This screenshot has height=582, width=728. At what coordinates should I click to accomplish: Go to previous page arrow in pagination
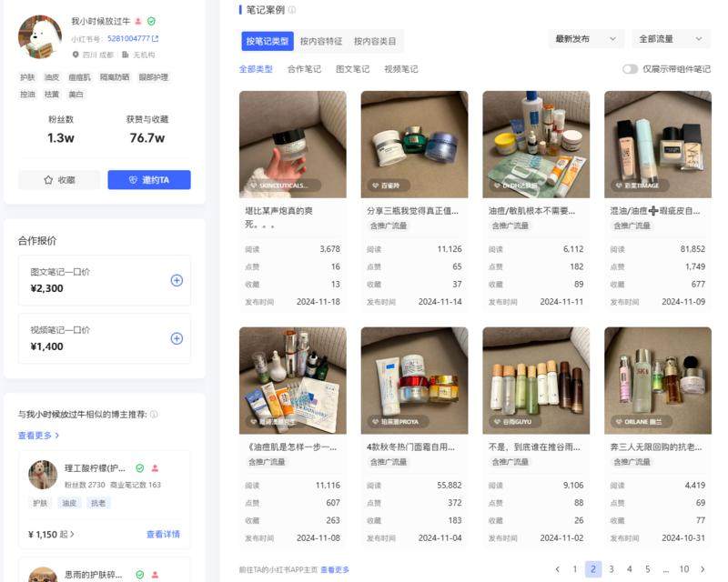tap(558, 569)
